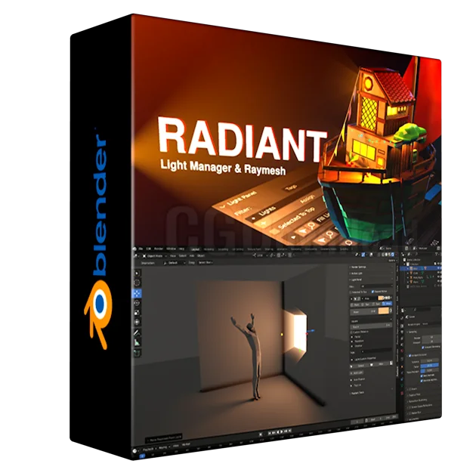The width and height of the screenshot is (476, 476).
Task: Select the Measure ruler tool
Action: [x=138, y=342]
